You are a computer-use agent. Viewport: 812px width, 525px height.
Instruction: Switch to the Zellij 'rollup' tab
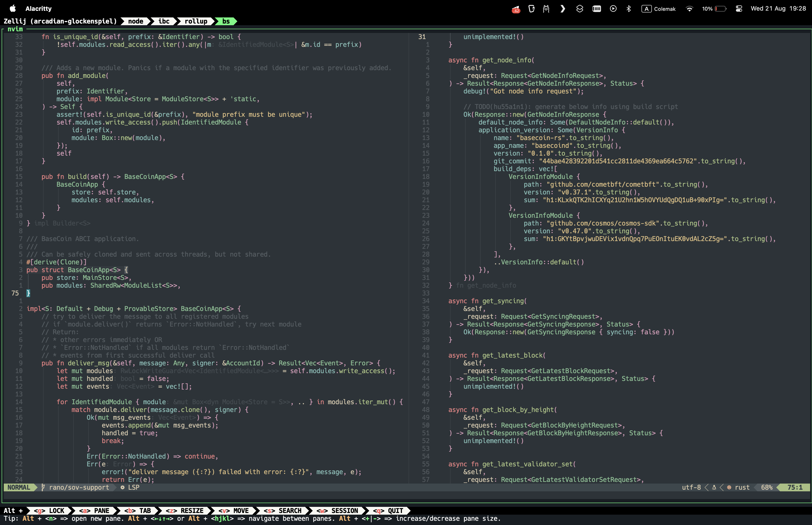tap(196, 21)
